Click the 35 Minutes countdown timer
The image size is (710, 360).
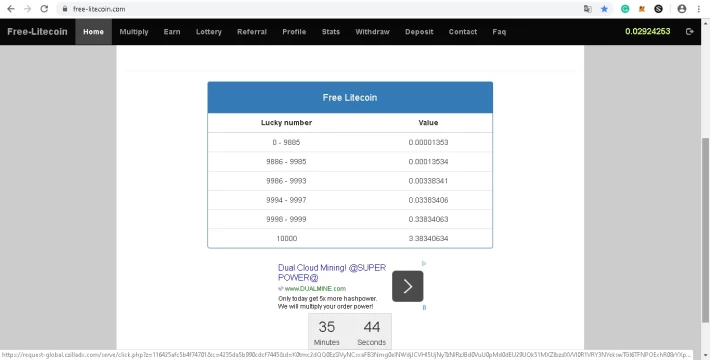(326, 332)
